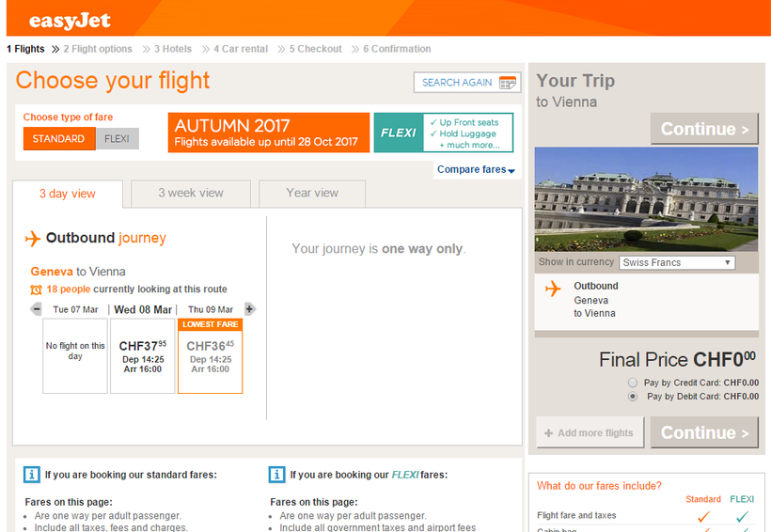The image size is (771, 532).
Task: Click Tue 07 Mar date label
Action: (75, 310)
